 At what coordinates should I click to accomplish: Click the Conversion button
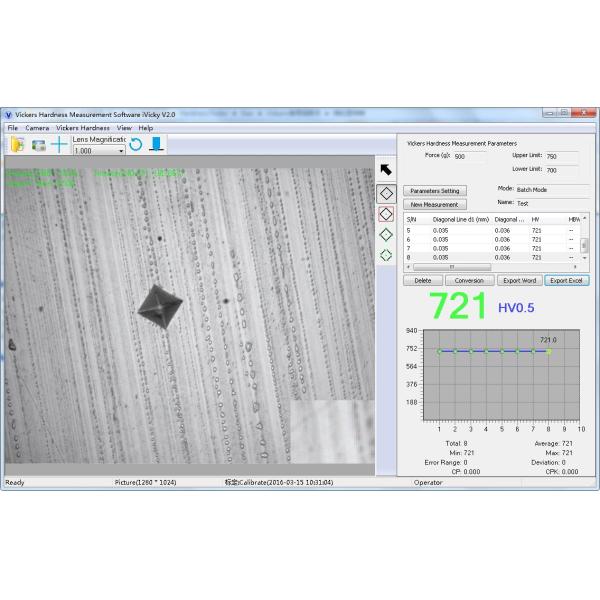tap(470, 281)
